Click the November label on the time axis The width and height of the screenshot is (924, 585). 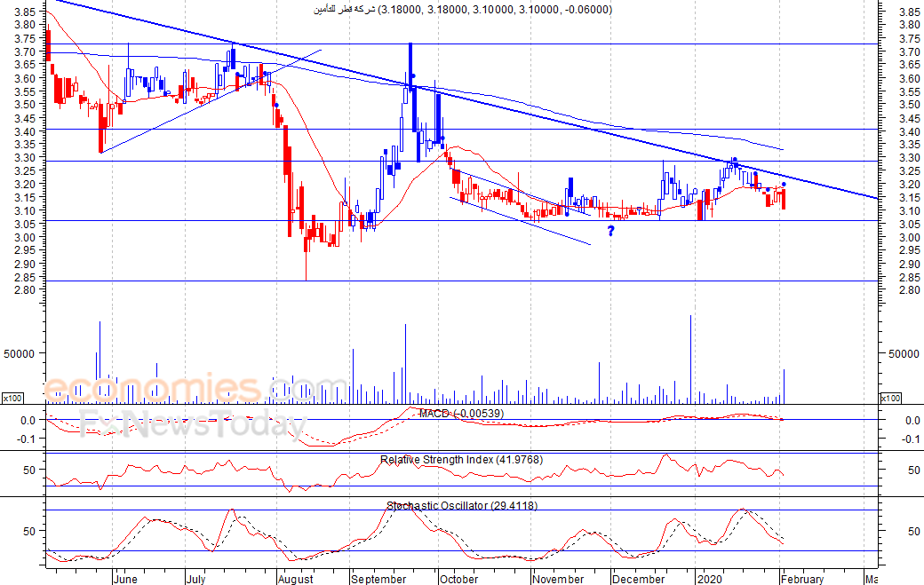pos(558,579)
